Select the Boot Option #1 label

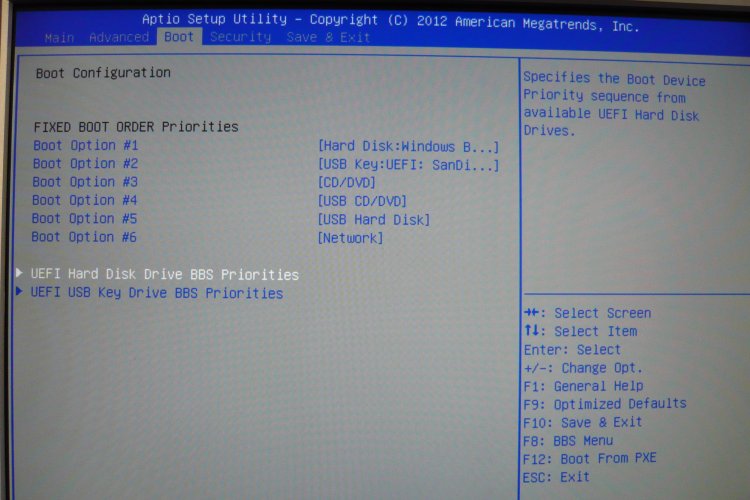click(x=86, y=145)
